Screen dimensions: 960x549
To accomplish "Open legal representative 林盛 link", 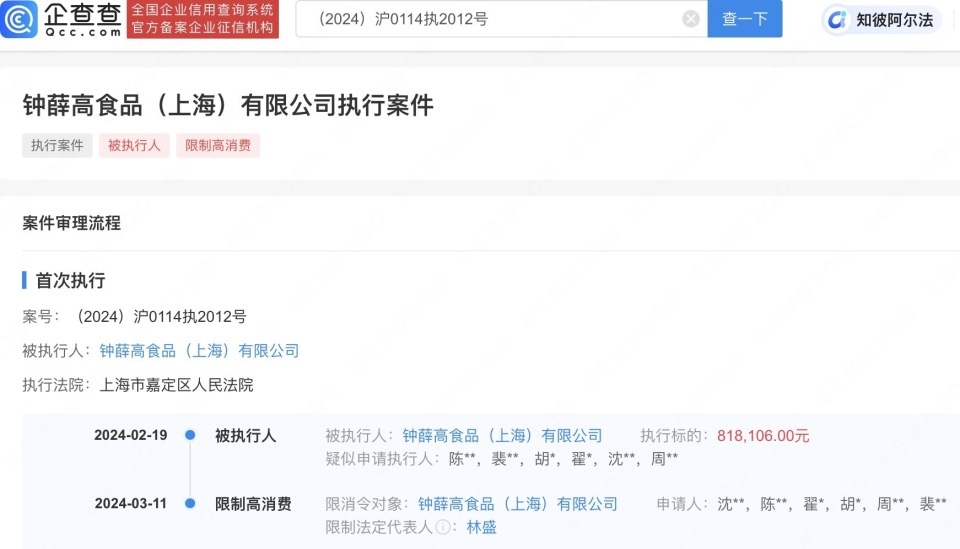I will pyautogui.click(x=481, y=528).
